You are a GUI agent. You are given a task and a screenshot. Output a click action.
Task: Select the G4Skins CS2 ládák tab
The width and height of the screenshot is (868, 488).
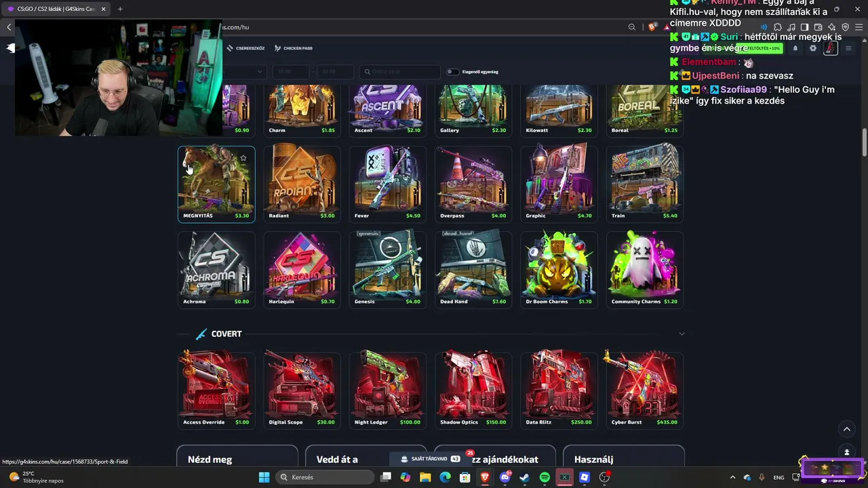(x=56, y=9)
